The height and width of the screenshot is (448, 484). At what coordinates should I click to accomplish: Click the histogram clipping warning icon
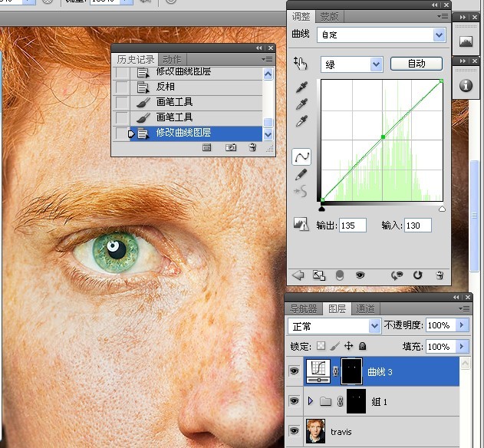[x=301, y=224]
